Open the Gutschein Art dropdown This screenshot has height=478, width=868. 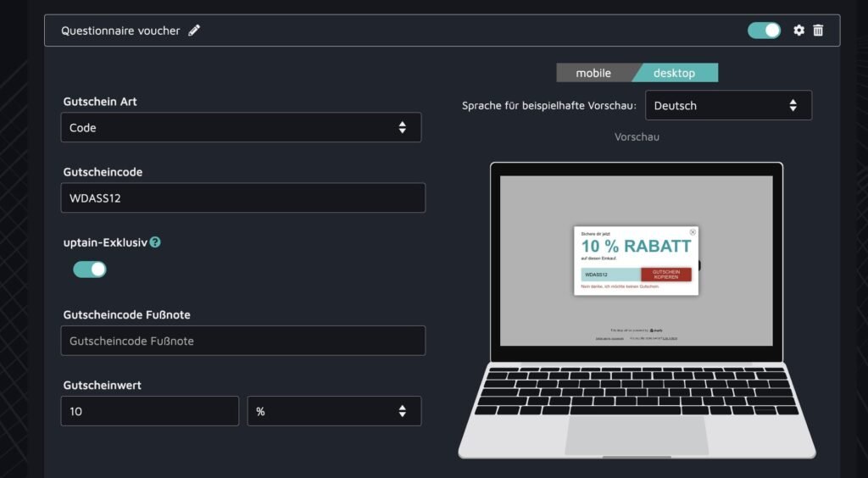point(241,127)
